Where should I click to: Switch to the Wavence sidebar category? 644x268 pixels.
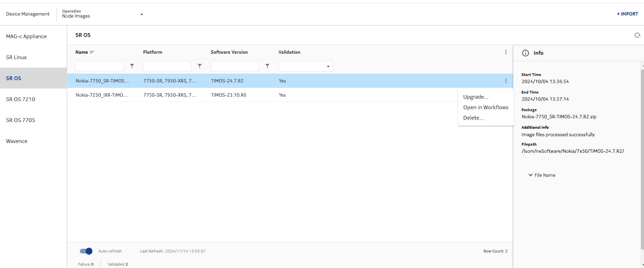point(17,141)
